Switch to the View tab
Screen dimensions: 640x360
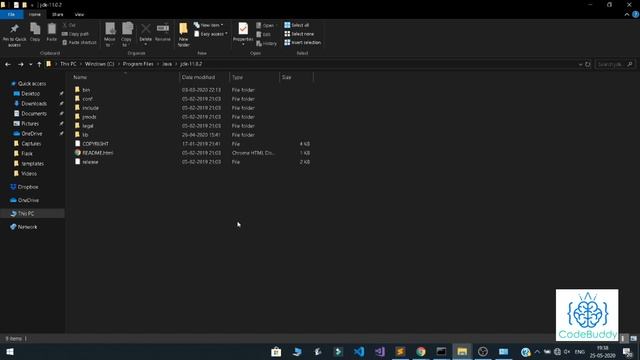coord(79,14)
